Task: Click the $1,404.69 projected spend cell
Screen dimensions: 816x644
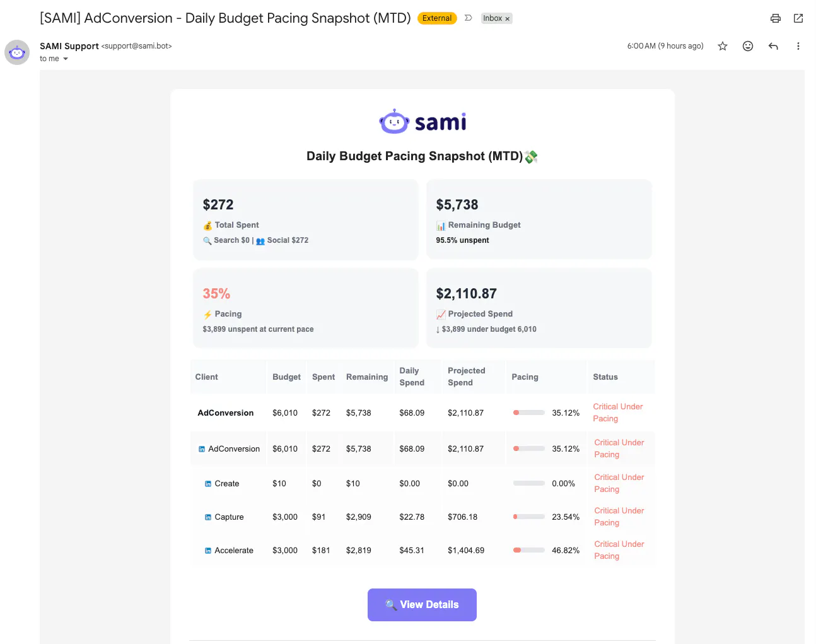Action: [x=466, y=551]
